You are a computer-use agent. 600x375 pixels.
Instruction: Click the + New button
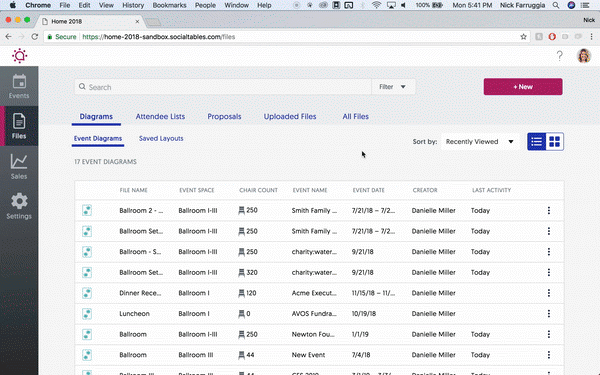click(x=523, y=87)
